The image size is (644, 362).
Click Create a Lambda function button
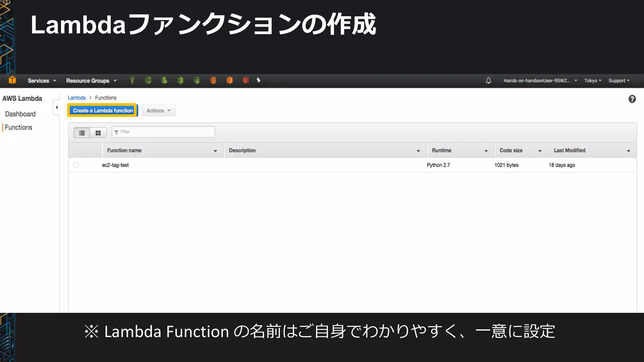[103, 111]
